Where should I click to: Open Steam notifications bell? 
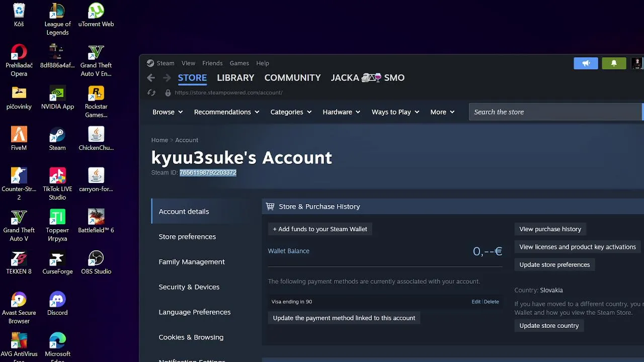[x=614, y=63]
